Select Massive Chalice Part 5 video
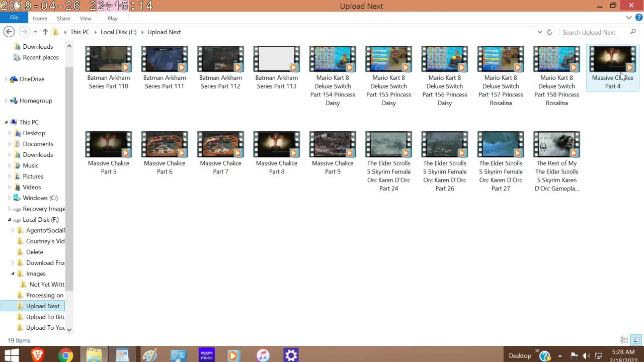Screen dimensions: 644x362 tap(109, 153)
